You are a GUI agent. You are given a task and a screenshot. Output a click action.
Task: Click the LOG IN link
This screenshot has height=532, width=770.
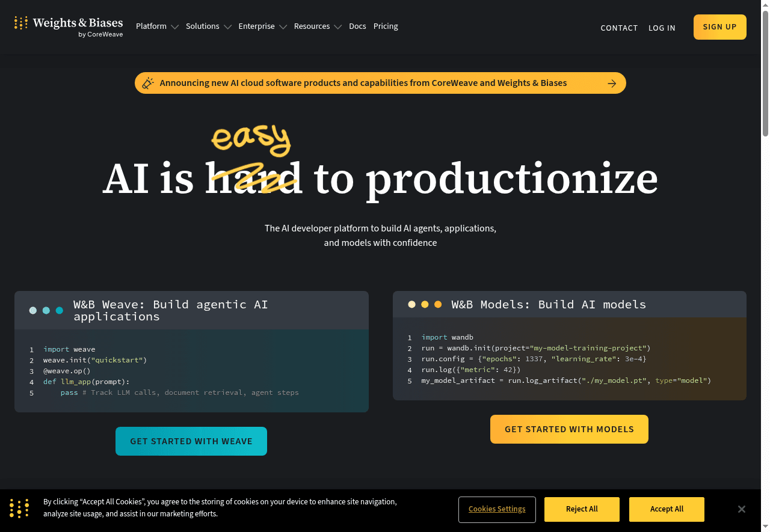(662, 28)
